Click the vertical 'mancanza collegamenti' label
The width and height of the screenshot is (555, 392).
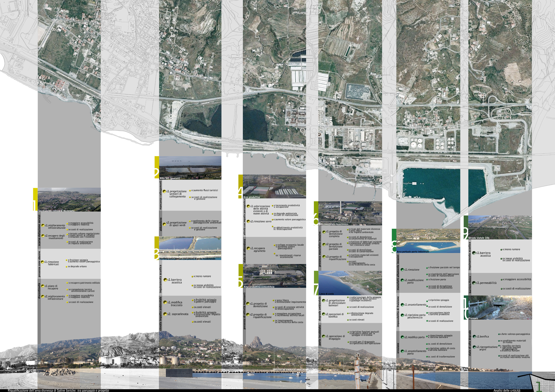pos(161,195)
